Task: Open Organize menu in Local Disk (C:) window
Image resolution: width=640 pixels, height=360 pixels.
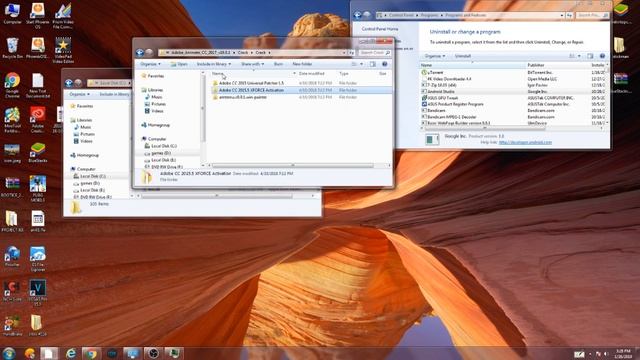Action: pyautogui.click(x=79, y=94)
